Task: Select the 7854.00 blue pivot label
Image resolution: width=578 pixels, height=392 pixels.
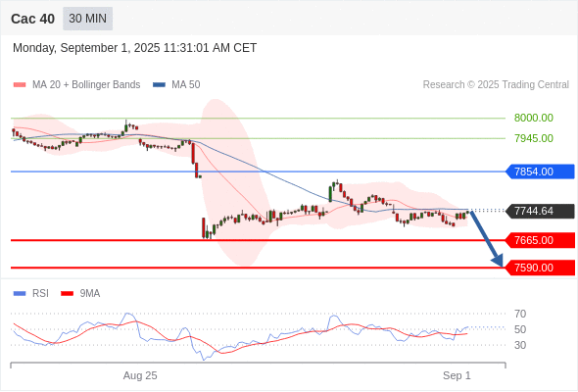Action: [540, 171]
